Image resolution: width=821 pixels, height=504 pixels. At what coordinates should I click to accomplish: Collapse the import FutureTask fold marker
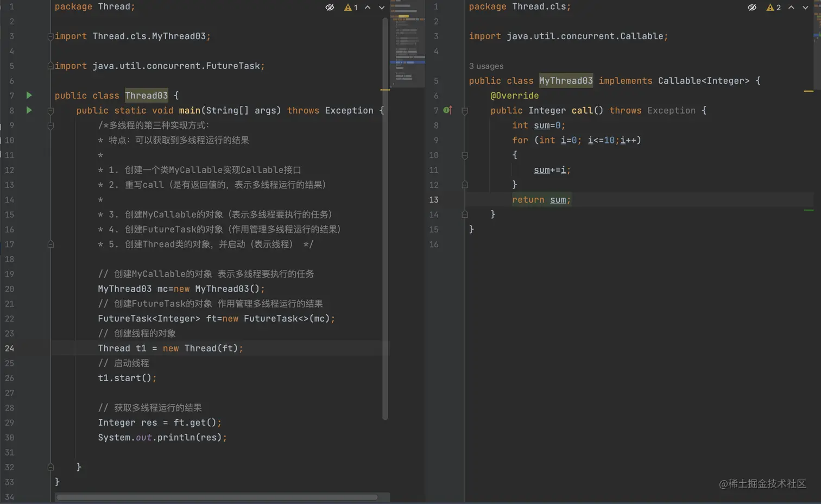(50, 66)
